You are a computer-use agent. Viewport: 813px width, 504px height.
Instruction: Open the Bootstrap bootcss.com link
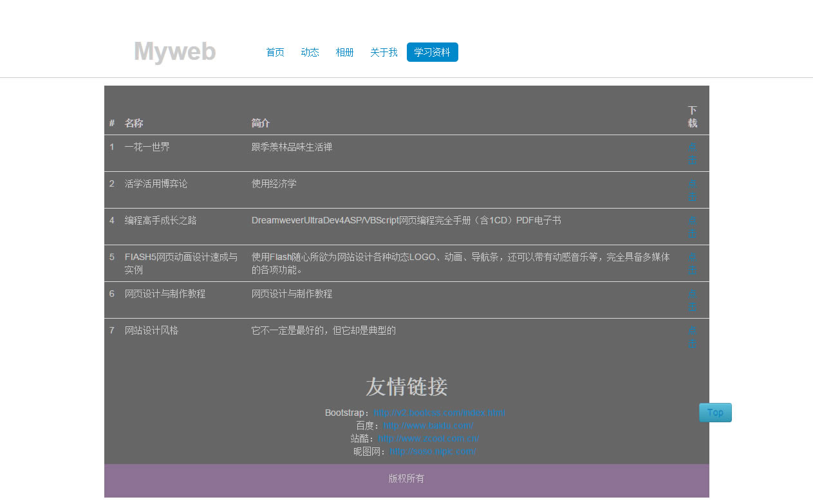(439, 413)
